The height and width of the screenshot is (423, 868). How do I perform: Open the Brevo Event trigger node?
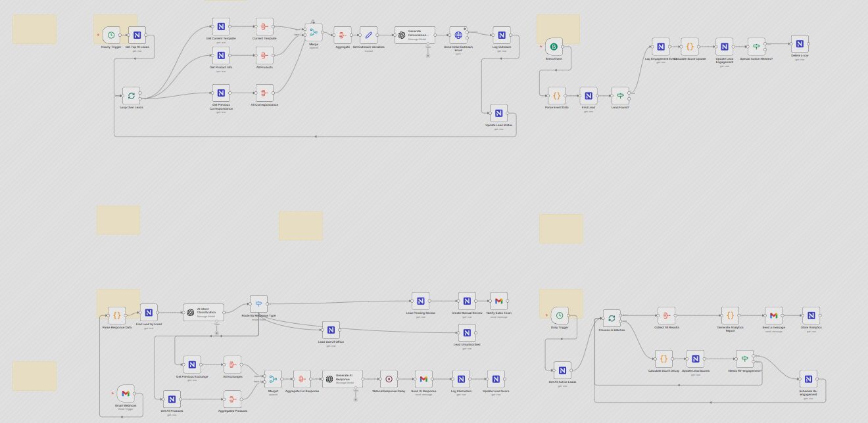pyautogui.click(x=554, y=47)
